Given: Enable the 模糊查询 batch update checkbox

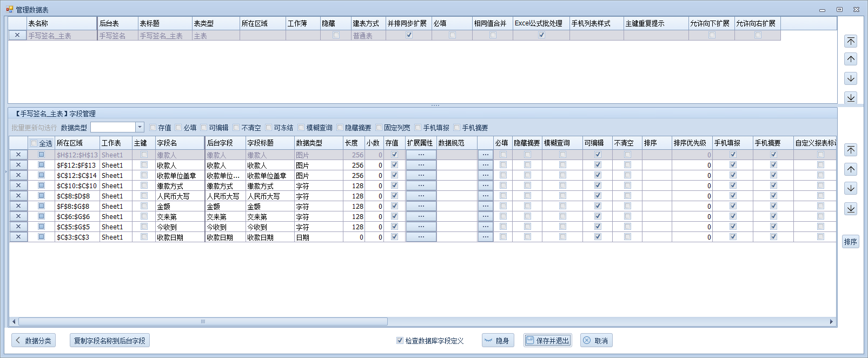Looking at the screenshot, I should (301, 128).
